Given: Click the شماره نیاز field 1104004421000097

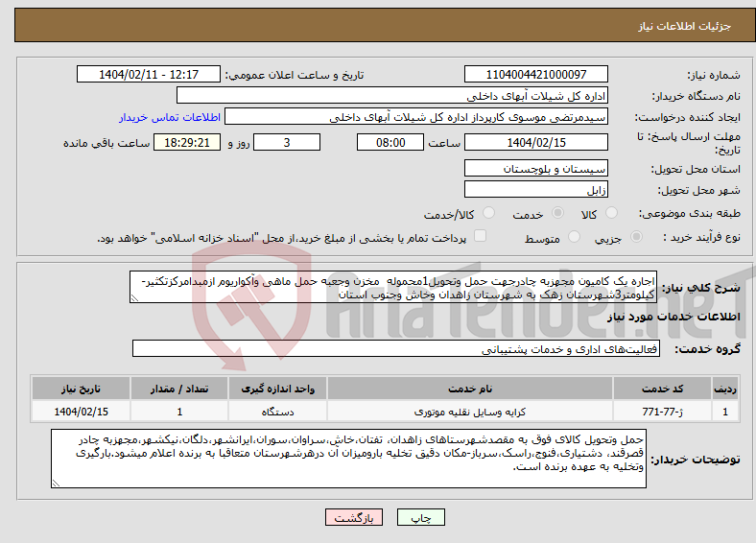Looking at the screenshot, I should [x=536, y=74].
